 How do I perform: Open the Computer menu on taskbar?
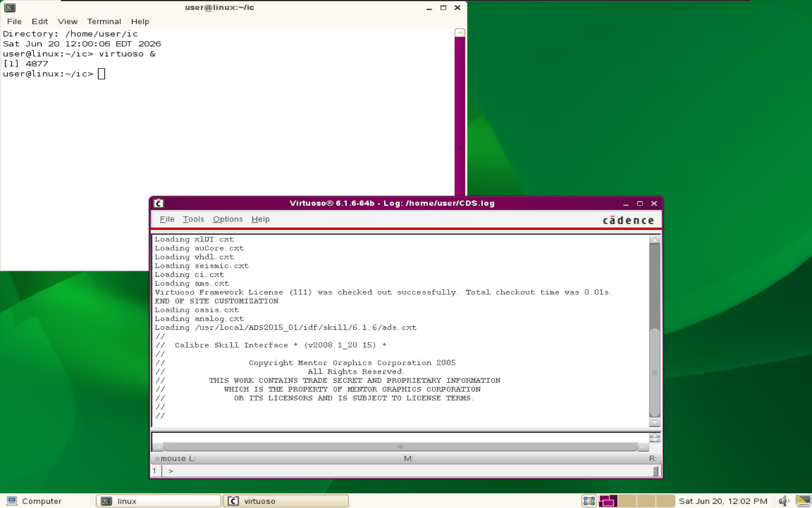[x=35, y=501]
